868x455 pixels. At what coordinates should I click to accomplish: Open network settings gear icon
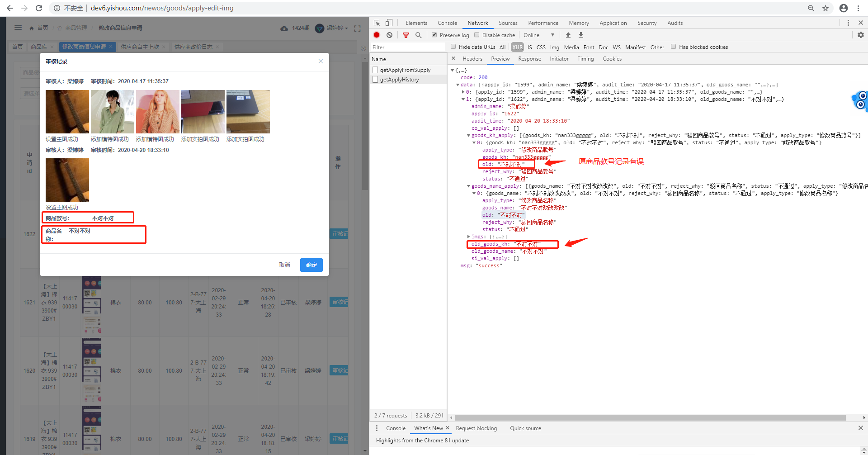(x=861, y=35)
